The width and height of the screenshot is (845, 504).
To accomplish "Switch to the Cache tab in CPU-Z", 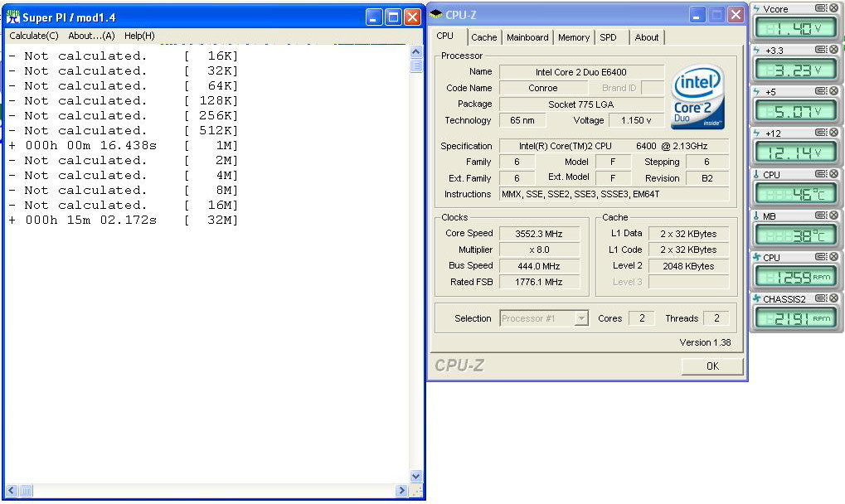I will (x=484, y=37).
